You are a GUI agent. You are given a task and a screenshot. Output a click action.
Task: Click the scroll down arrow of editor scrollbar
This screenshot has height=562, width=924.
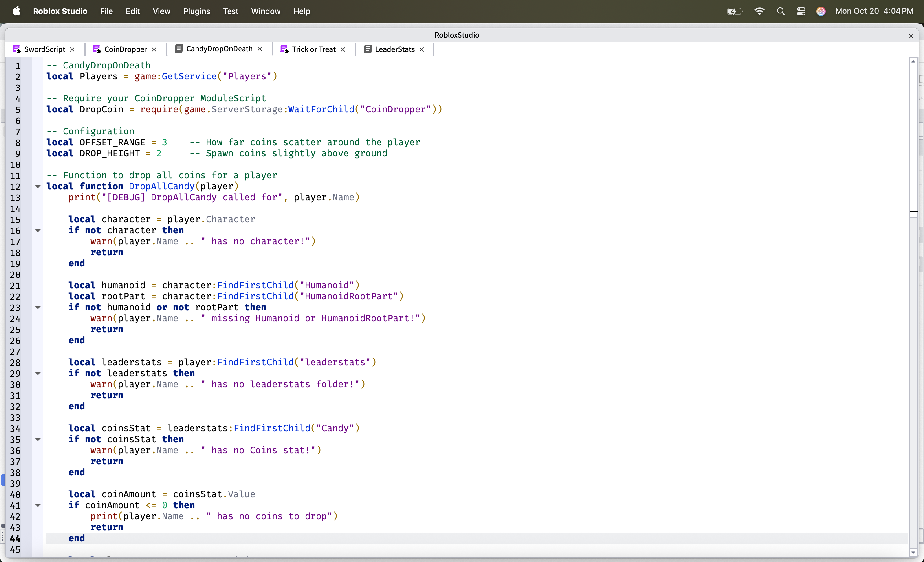click(x=913, y=552)
